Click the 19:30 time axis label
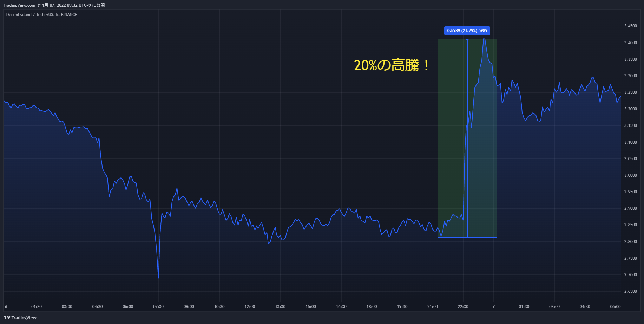The height and width of the screenshot is (324, 644). coord(402,307)
